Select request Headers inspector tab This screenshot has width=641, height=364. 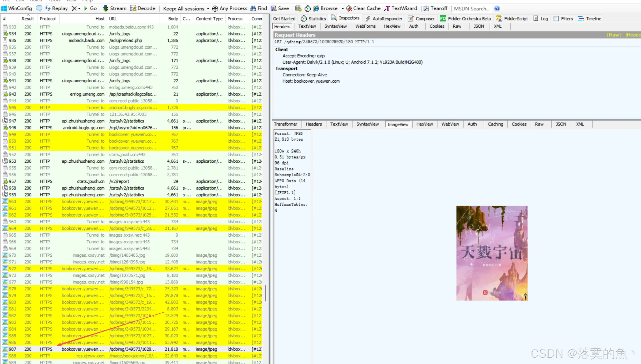pos(282,26)
